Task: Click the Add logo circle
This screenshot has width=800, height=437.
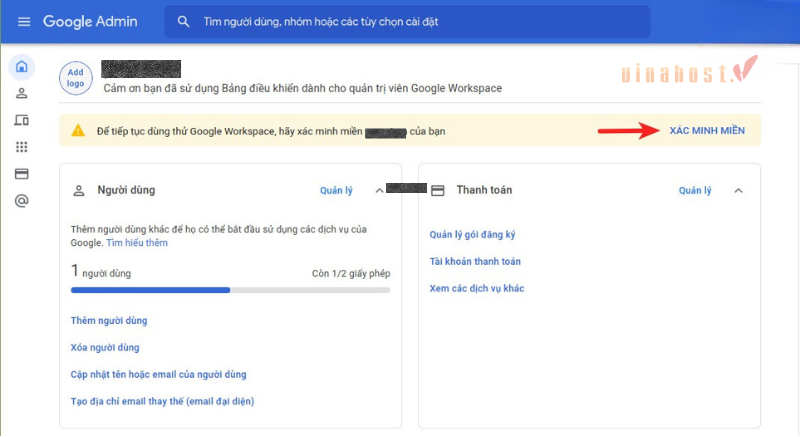Action: pyautogui.click(x=76, y=78)
